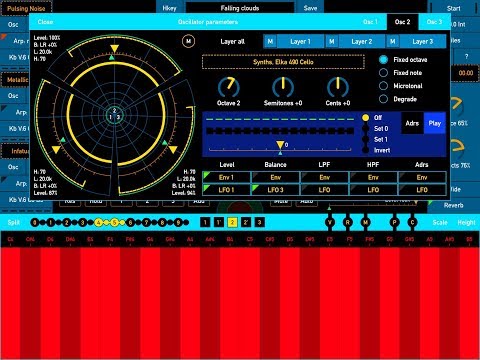The image size is (480, 360).
Task: Select scene circle 0 in bottom bar
Action: pyautogui.click(x=35, y=222)
